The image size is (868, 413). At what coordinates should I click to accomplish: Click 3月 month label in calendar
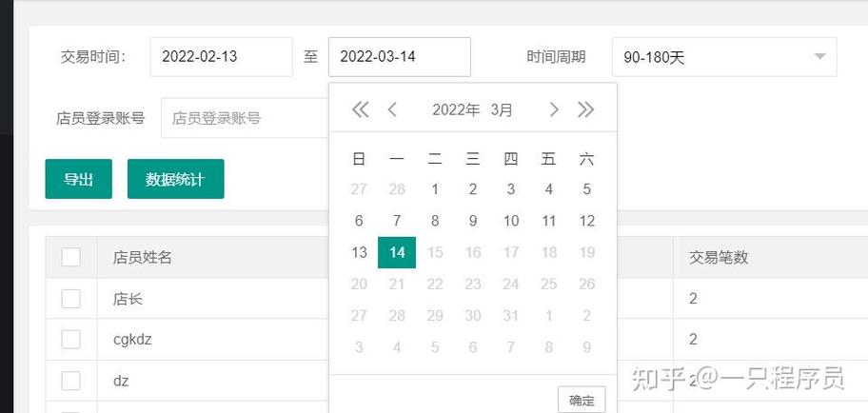point(501,109)
